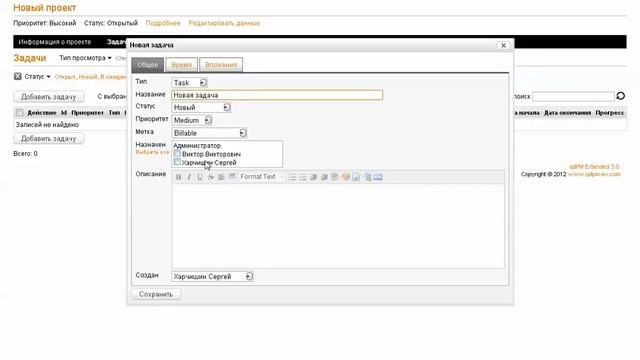Check the Харчишин Сергей assignee box

coord(177,162)
